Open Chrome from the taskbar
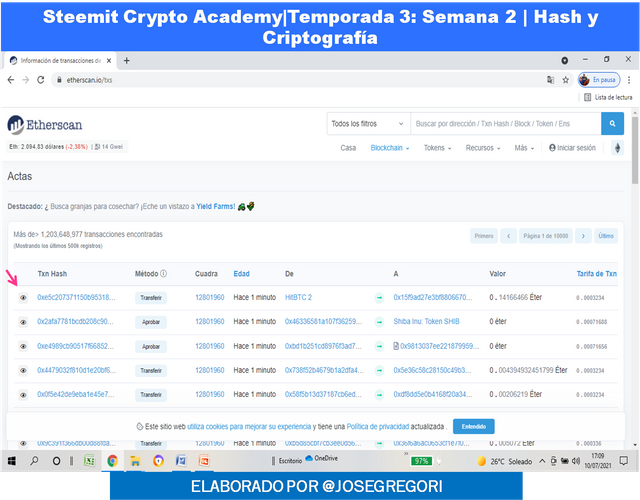 113,461
